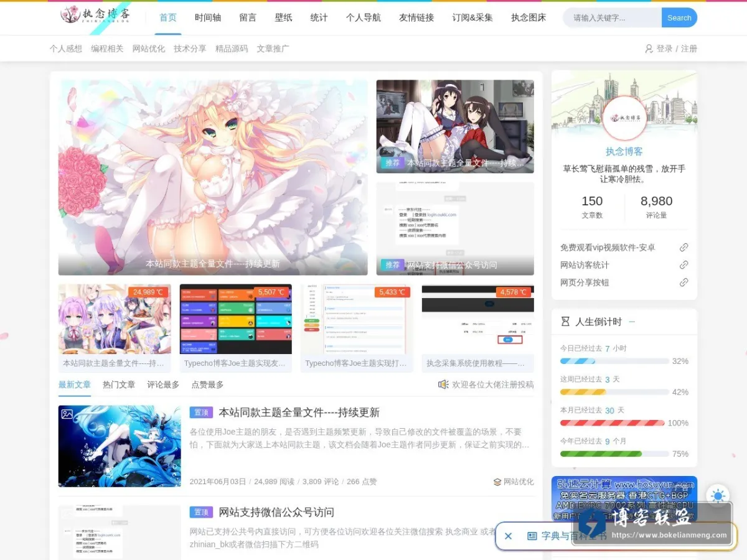Select the 热门文章 tab
747x560 pixels.
click(x=119, y=385)
